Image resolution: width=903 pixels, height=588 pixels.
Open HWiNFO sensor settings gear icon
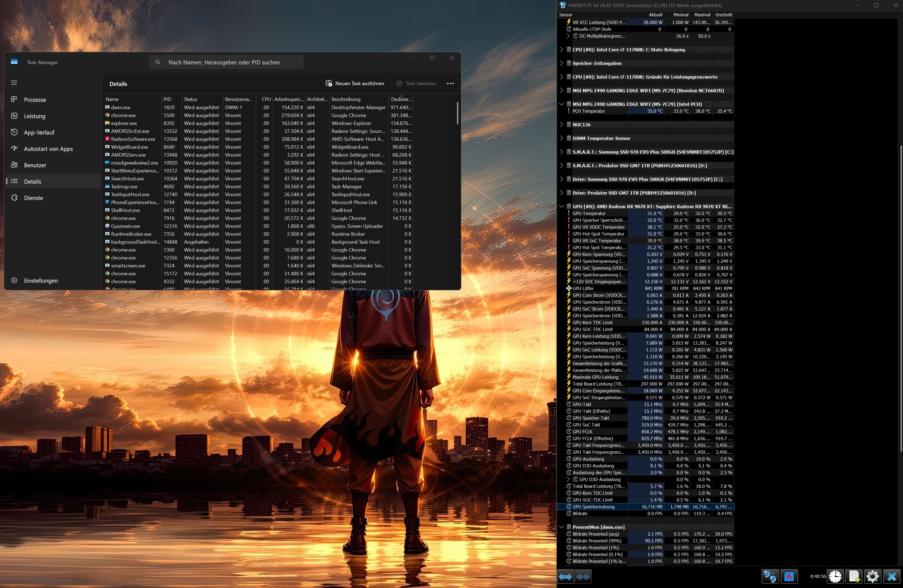click(x=873, y=577)
